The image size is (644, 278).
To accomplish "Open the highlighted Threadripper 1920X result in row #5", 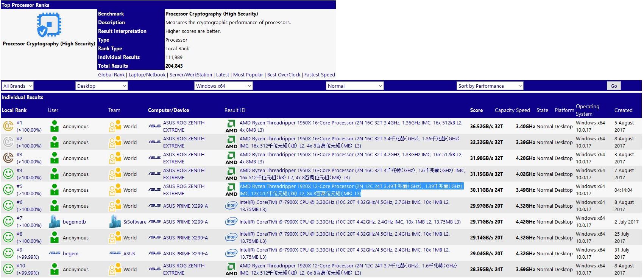I will click(x=351, y=190).
